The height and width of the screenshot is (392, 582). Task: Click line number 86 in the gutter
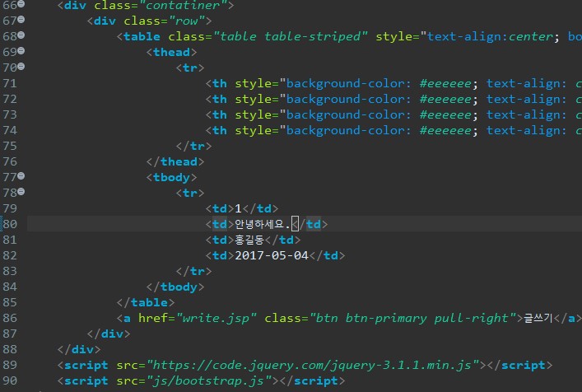pyautogui.click(x=10, y=318)
